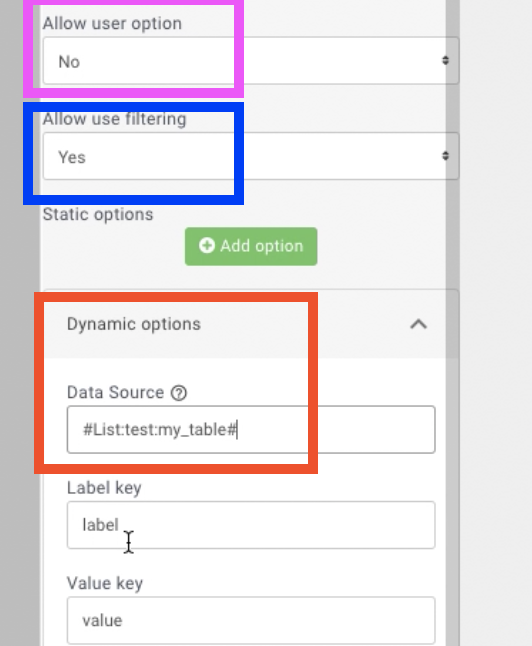
Task: Select the 'Yes' value in Allow use filtering
Action: (72, 157)
